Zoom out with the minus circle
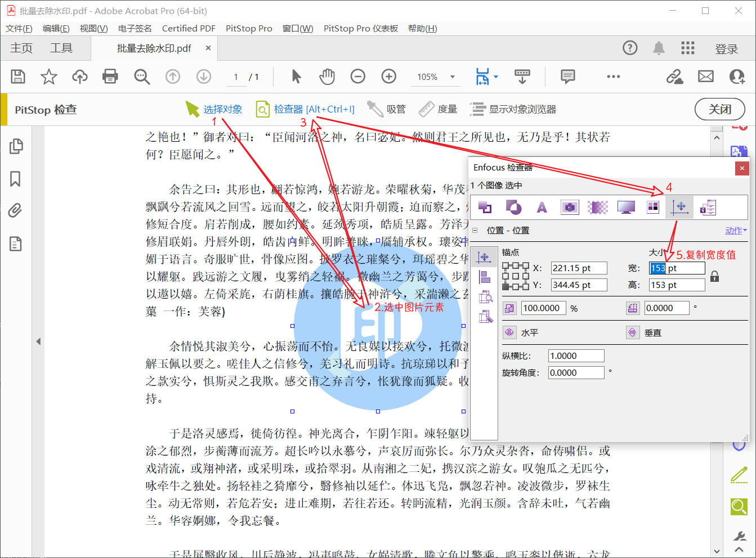Image resolution: width=756 pixels, height=558 pixels. tap(358, 76)
